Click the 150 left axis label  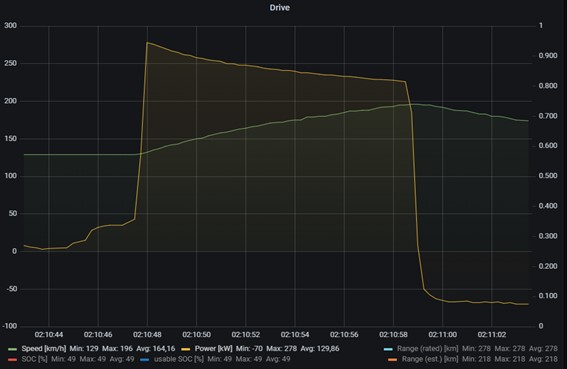click(x=10, y=139)
